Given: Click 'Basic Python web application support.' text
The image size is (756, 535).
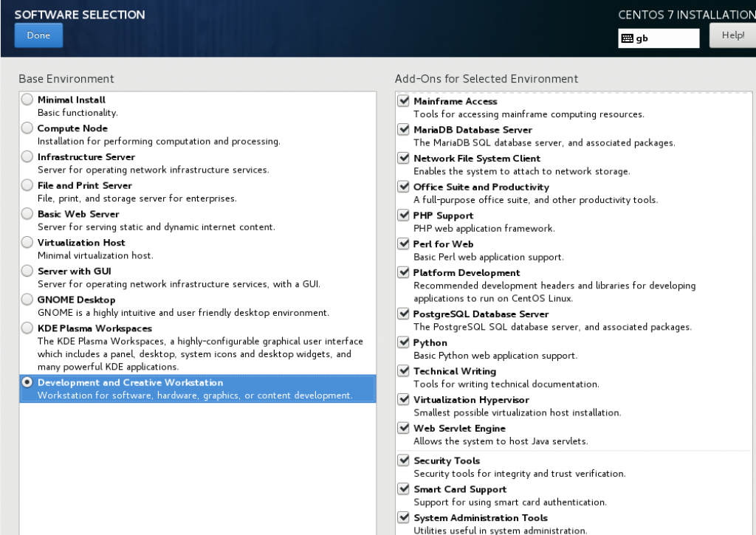Looking at the screenshot, I should (x=495, y=356).
